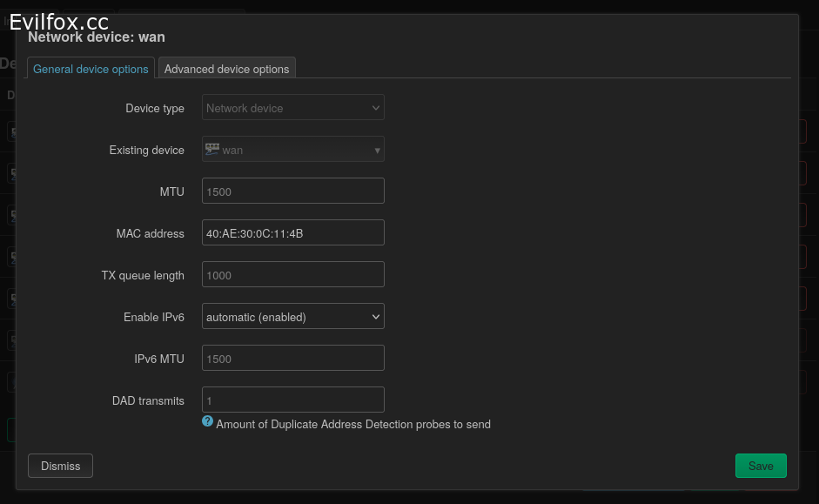Click the help icon below DAD transmits
The width and height of the screenshot is (819, 504).
tap(208, 421)
